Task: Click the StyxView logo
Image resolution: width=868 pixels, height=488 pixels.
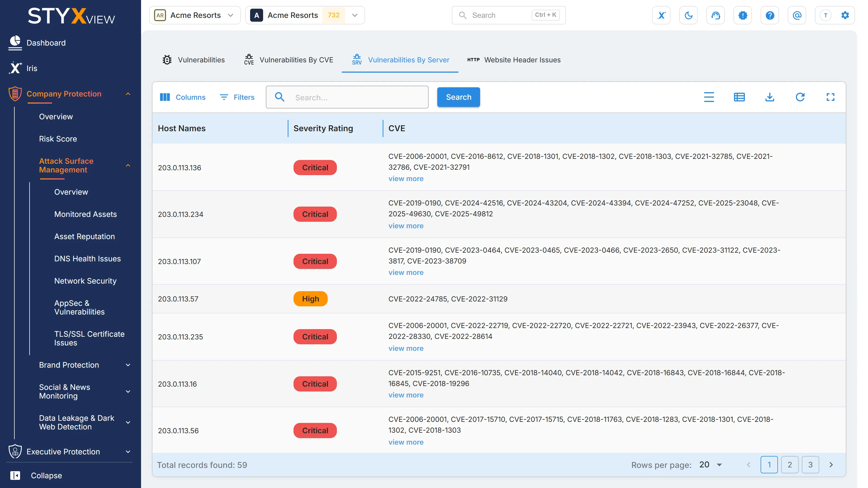Action: pyautogui.click(x=71, y=16)
